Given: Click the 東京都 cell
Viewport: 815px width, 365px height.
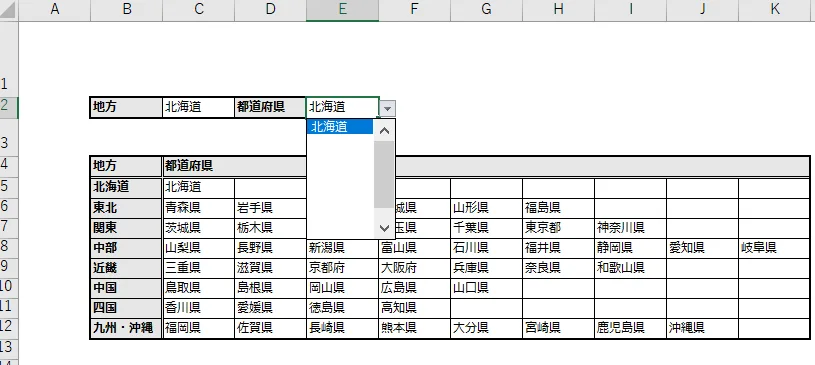Looking at the screenshot, I should pos(558,228).
